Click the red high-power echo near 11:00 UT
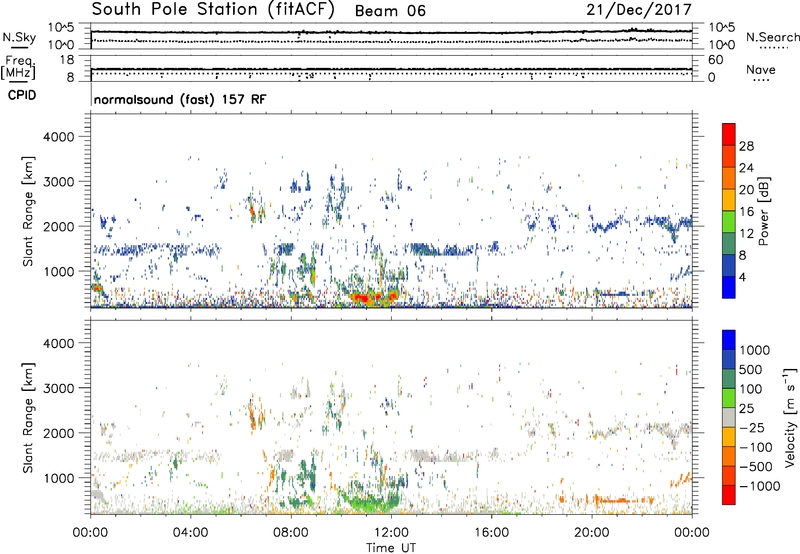 click(363, 297)
